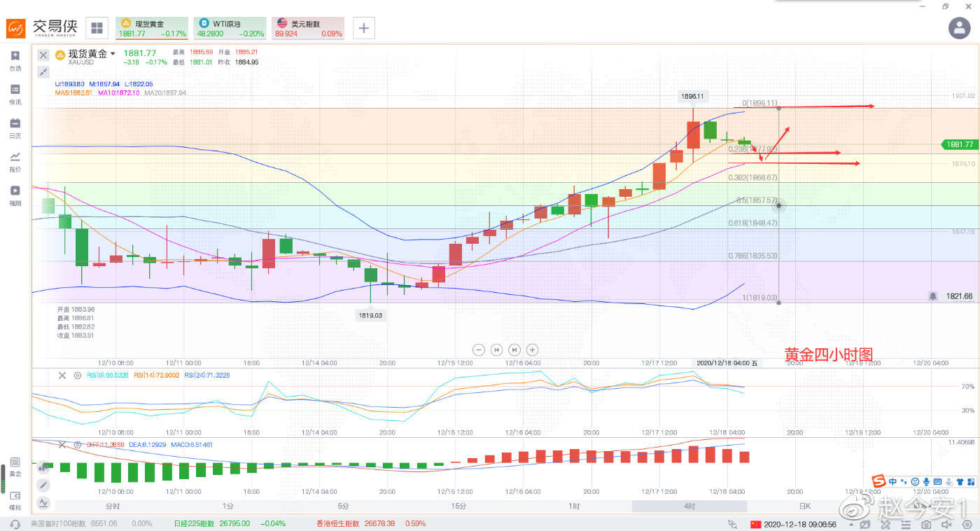Screen dimensions: 980x531
Task: Select the drawing pencil tool
Action: pyautogui.click(x=43, y=484)
